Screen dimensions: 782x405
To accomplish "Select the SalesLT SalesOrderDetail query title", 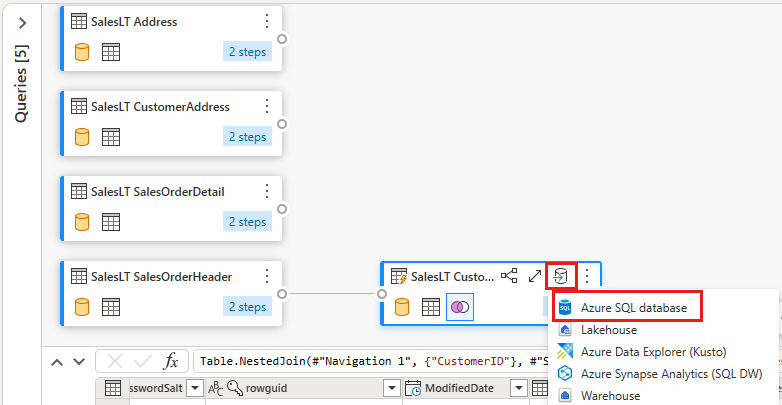I will [x=158, y=192].
